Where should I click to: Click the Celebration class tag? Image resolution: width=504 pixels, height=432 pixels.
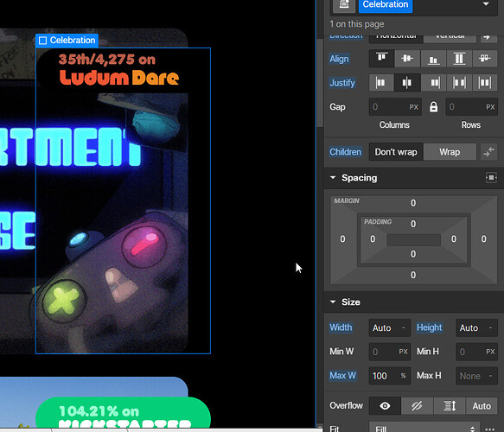click(386, 4)
